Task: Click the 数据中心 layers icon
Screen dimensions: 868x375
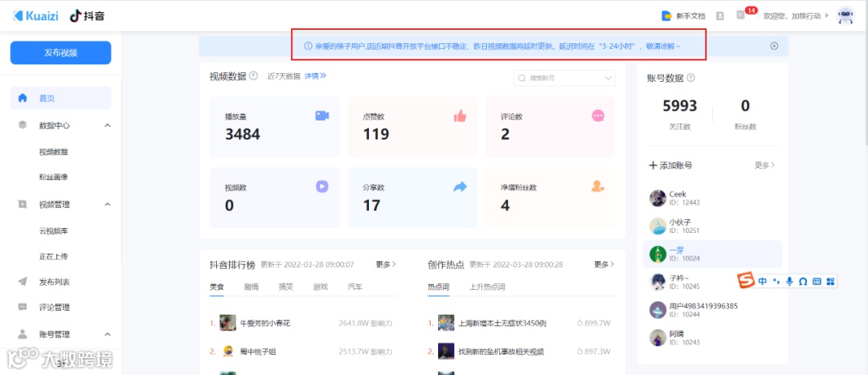Action: [23, 125]
